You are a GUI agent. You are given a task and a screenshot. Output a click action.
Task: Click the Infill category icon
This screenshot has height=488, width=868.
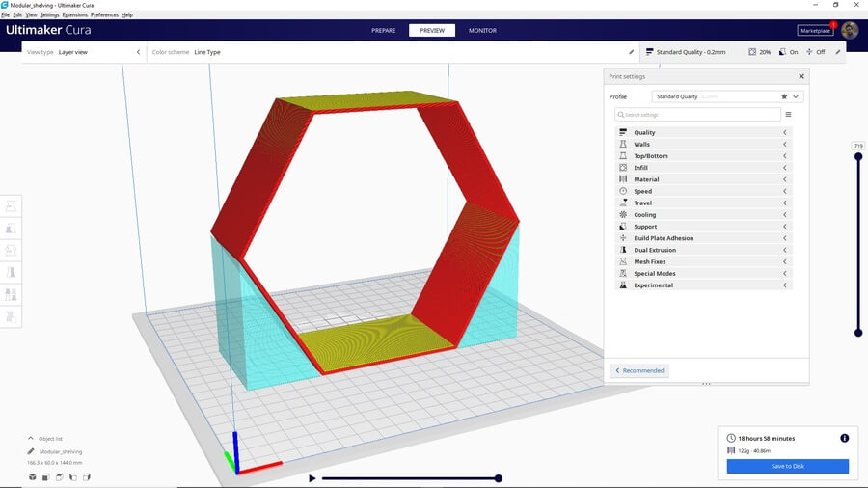(623, 168)
